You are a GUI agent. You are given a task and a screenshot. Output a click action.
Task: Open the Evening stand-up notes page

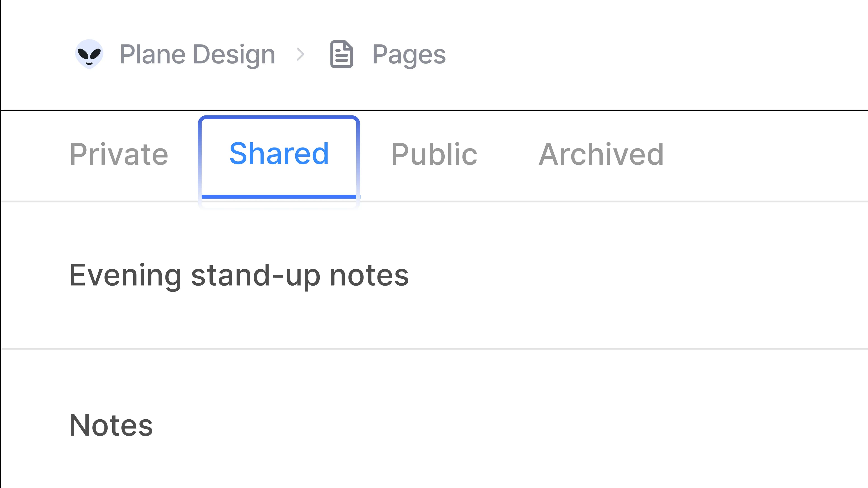pos(239,275)
